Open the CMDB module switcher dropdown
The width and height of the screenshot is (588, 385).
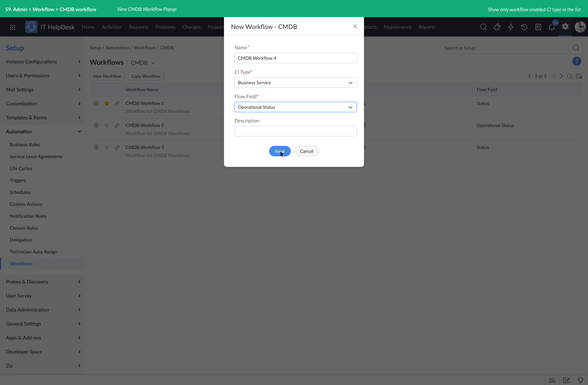tap(143, 63)
